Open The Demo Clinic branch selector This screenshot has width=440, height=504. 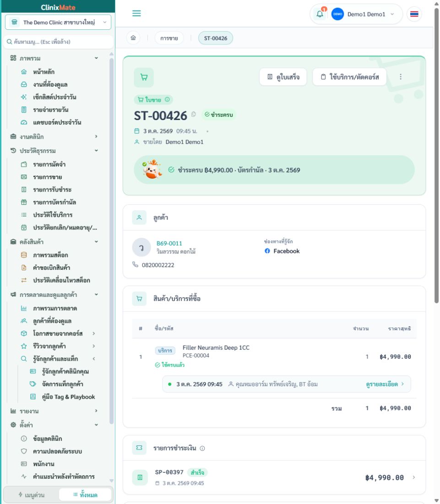(58, 22)
